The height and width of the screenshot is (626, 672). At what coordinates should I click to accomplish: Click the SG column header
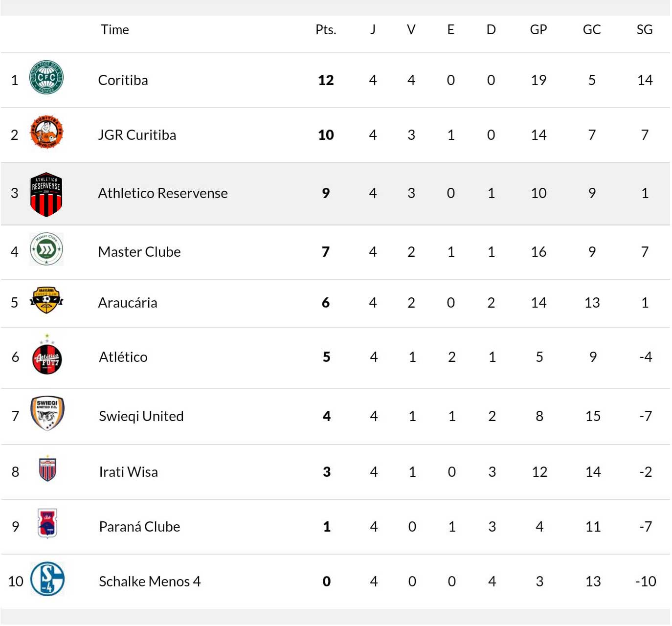(645, 30)
